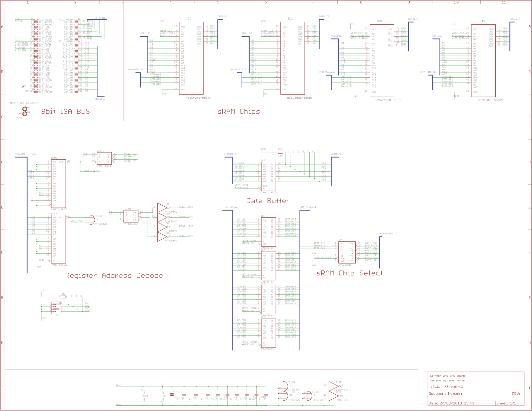The image size is (532, 411).
Task: Select the IC17 74LS138D decoder body
Action: [x=347, y=252]
